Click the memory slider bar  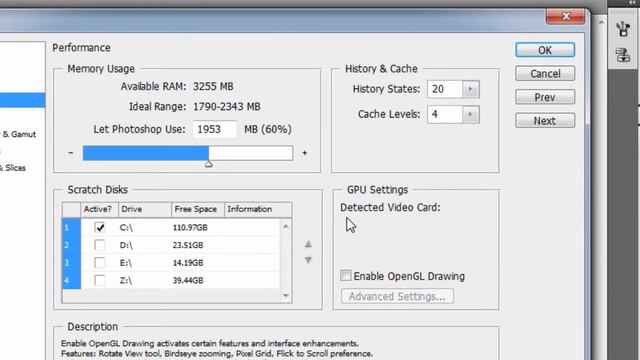(188, 153)
